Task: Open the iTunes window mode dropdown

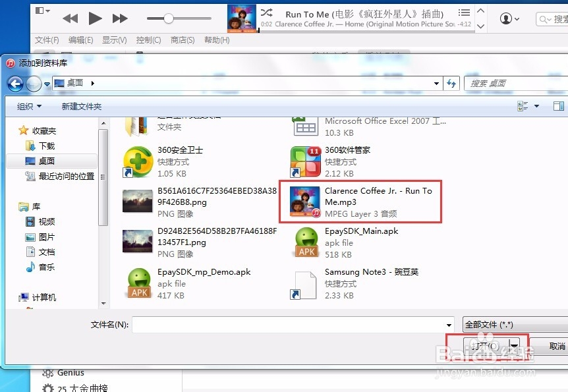Action: point(42,11)
